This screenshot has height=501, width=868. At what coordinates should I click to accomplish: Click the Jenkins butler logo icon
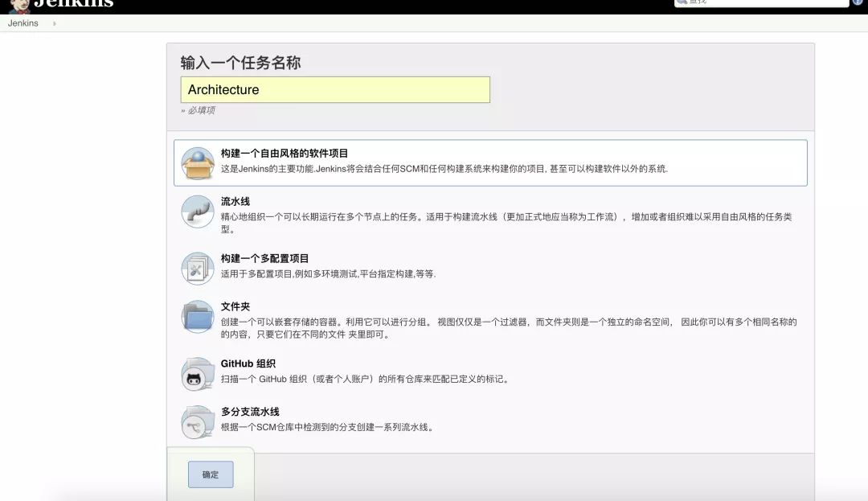(x=19, y=6)
